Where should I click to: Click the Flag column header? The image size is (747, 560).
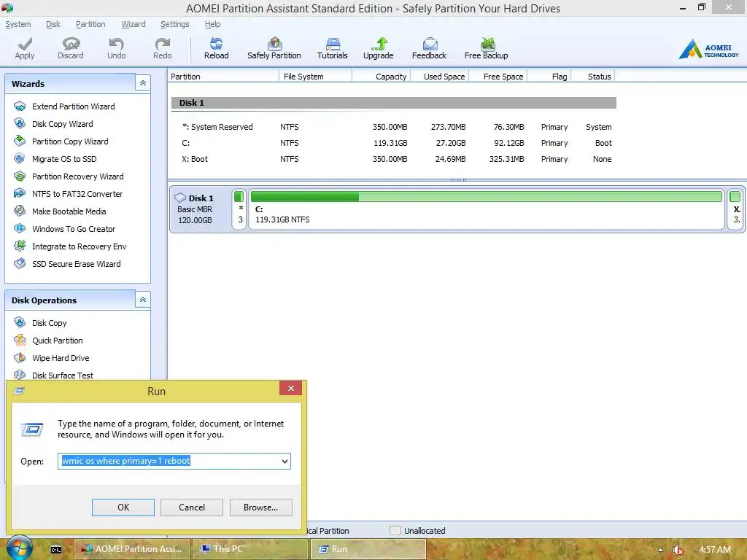(549, 77)
